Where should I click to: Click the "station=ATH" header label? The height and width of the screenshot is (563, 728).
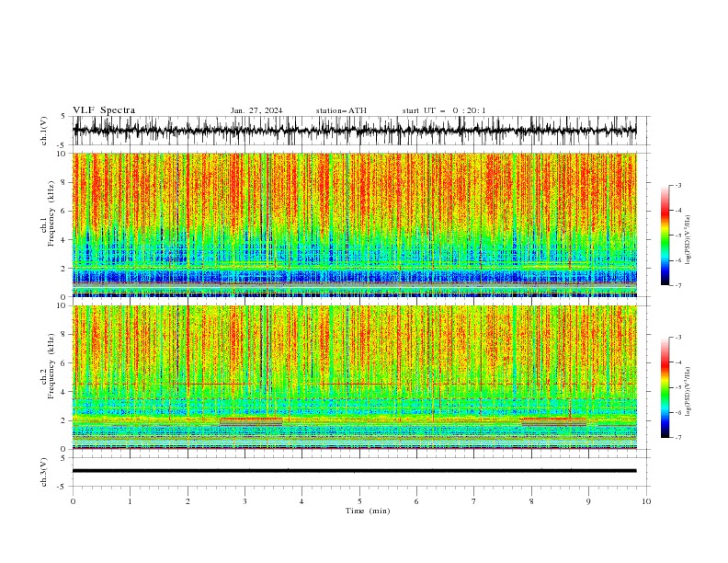[x=341, y=110]
